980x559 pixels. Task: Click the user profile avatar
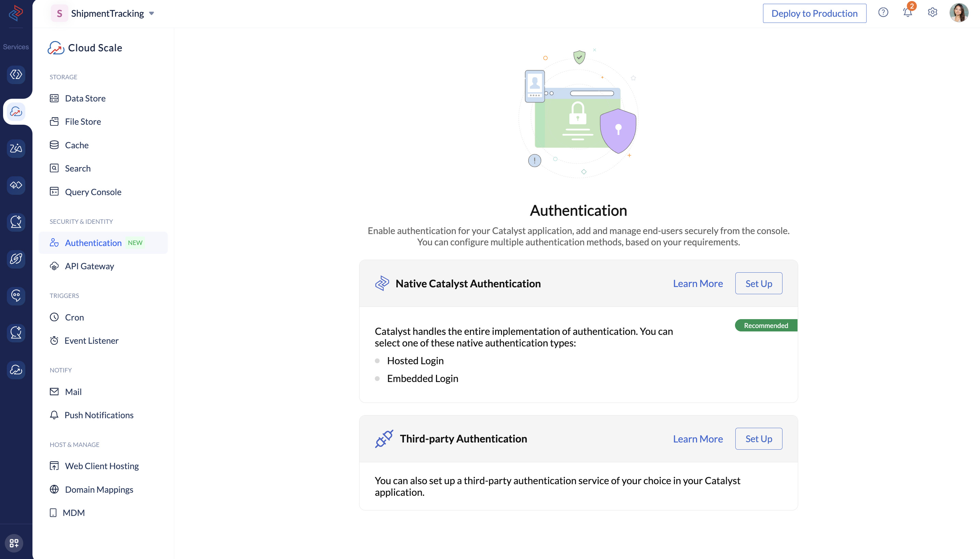click(958, 13)
